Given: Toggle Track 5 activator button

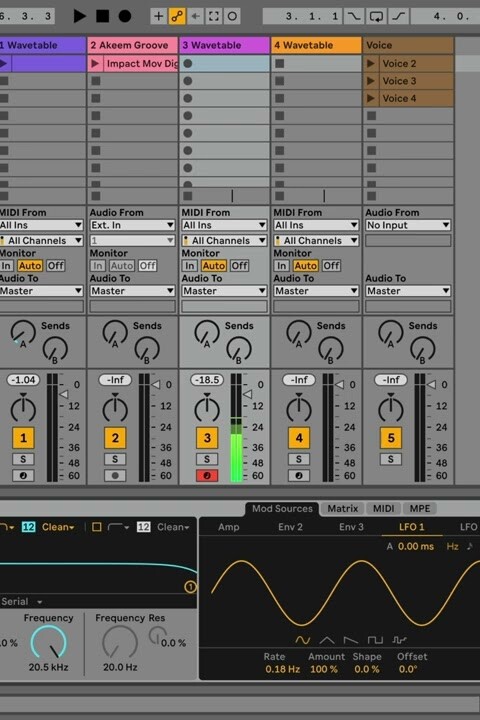Looking at the screenshot, I should [x=390, y=438].
